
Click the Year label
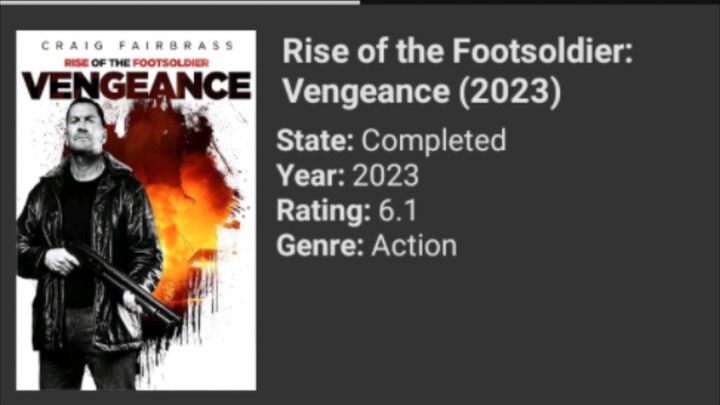coord(310,175)
